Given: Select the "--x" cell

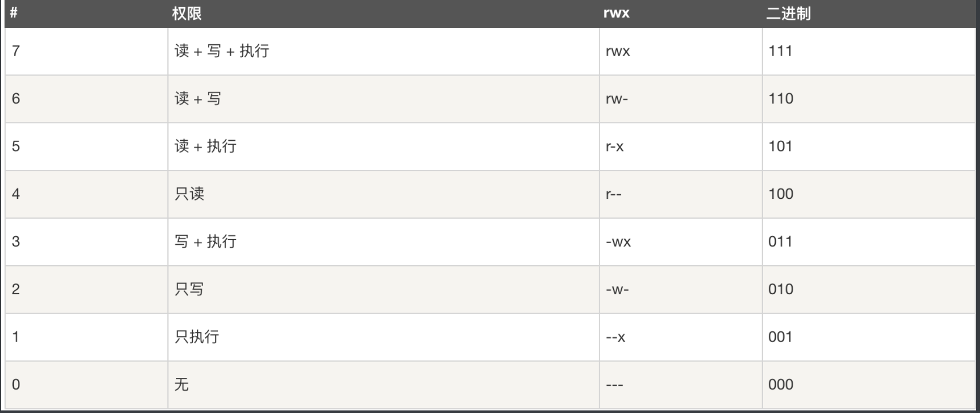Looking at the screenshot, I should tap(615, 337).
